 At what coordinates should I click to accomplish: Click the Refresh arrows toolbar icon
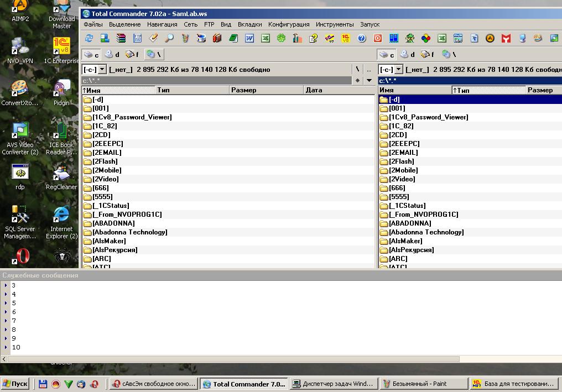click(x=89, y=38)
